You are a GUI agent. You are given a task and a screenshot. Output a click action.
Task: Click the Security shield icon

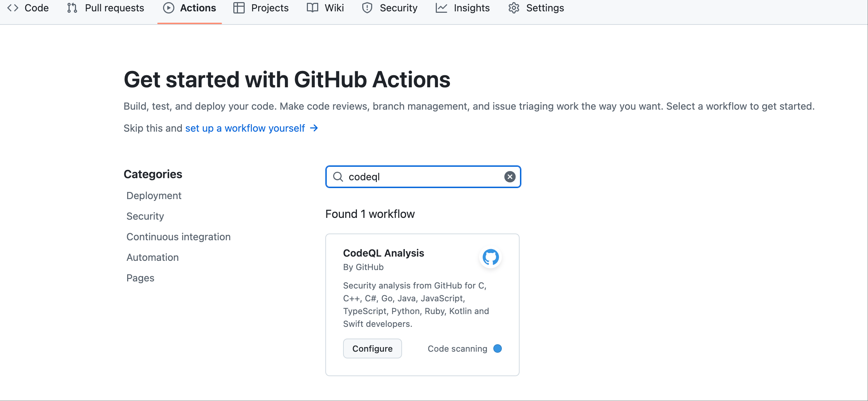(367, 8)
